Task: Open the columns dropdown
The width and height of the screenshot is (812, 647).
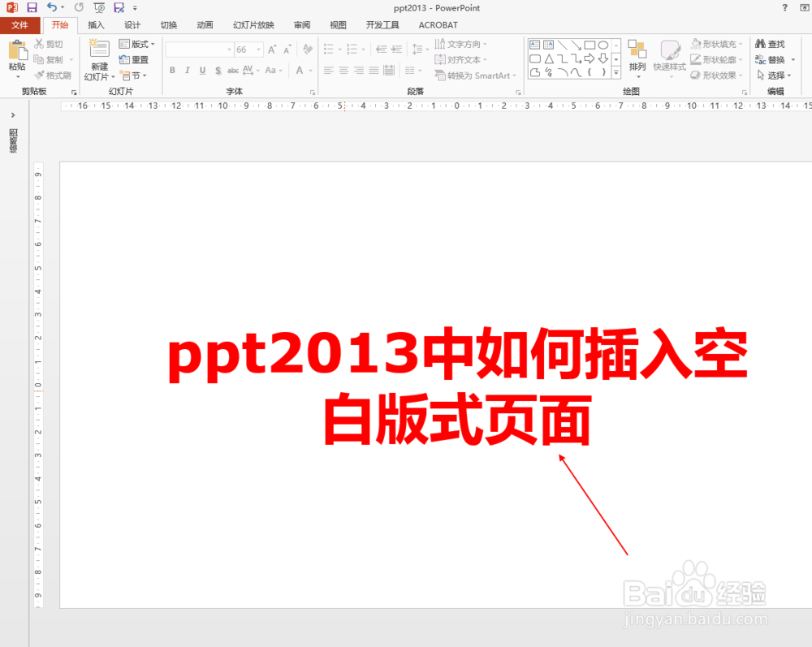Action: [x=412, y=71]
